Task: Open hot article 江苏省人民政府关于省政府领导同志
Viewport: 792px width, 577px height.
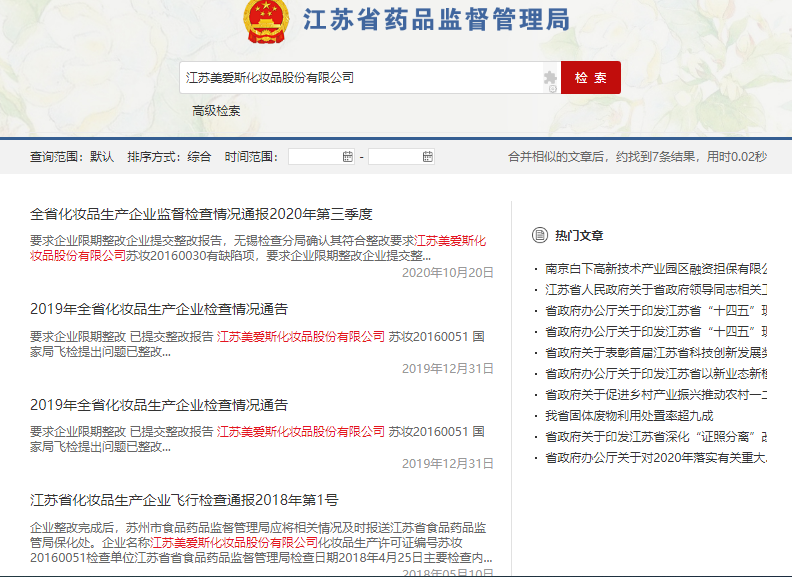Action: coord(656,290)
